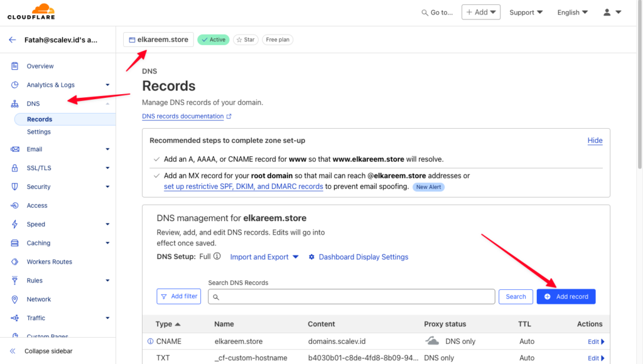Open Overview from the sidebar
This screenshot has height=364, width=643.
click(x=40, y=66)
